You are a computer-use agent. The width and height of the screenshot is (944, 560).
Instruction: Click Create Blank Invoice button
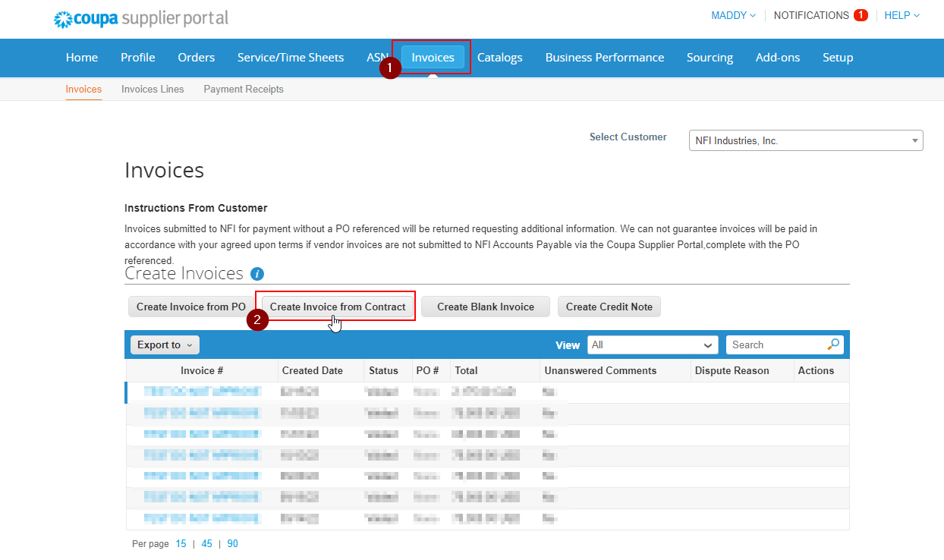coord(486,307)
